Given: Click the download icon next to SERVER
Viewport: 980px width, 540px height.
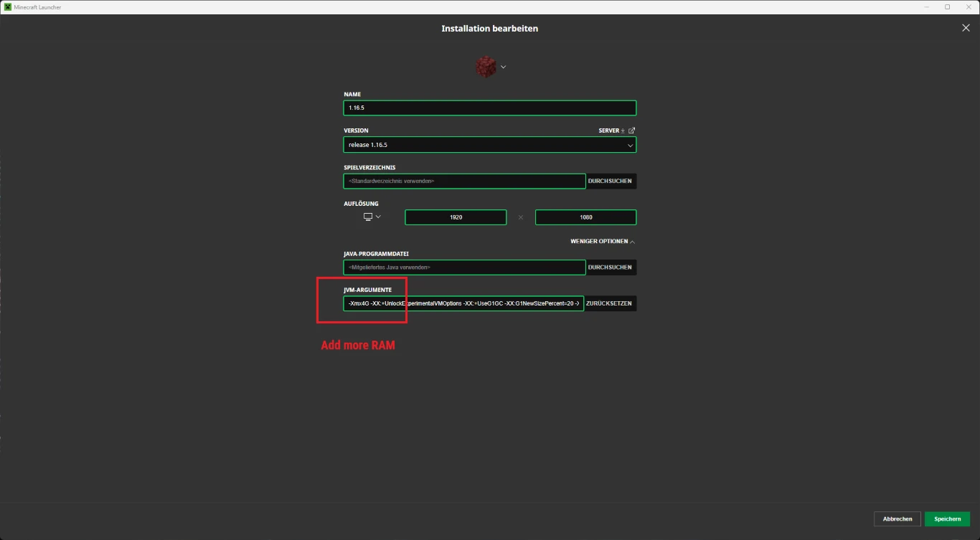Looking at the screenshot, I should click(x=622, y=131).
